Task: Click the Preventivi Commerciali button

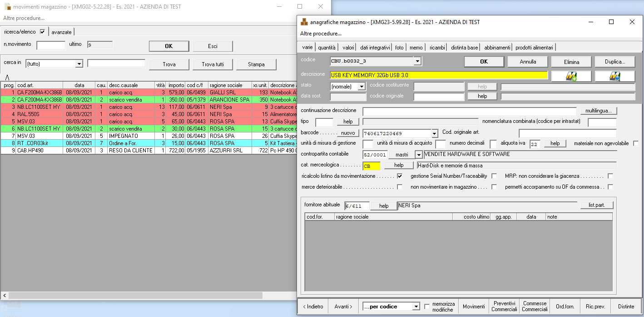Action: point(504,307)
